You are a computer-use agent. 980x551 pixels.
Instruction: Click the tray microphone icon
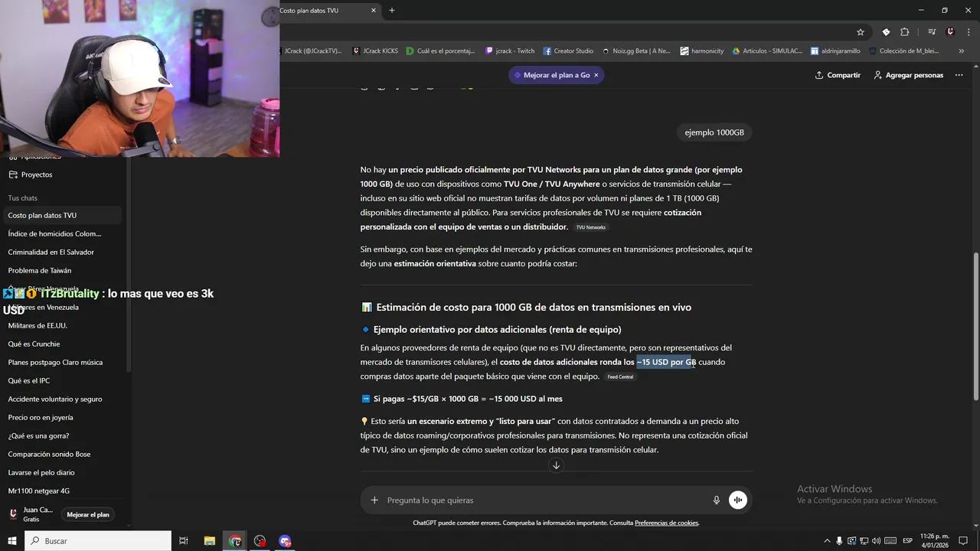(839, 541)
